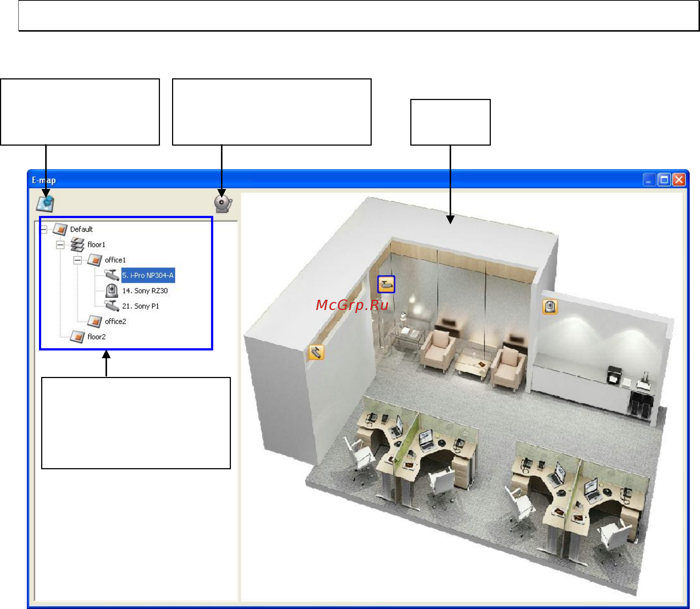Select the floor1 layers icon
The image size is (700, 609).
click(77, 245)
